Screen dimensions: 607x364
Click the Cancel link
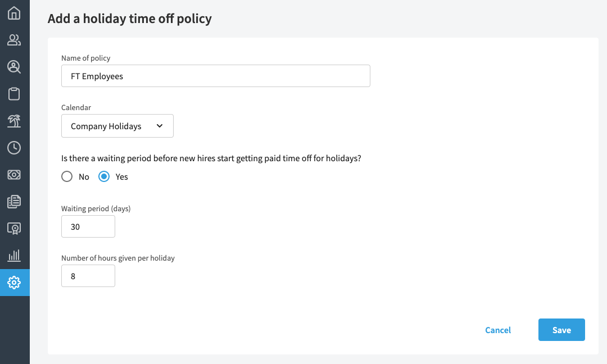click(x=498, y=330)
